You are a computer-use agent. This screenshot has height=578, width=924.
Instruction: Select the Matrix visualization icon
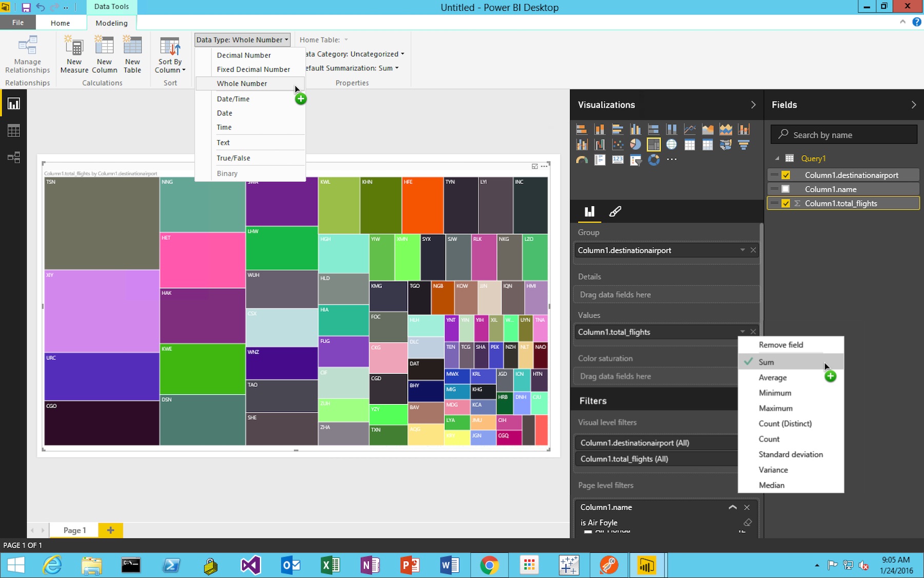707,145
